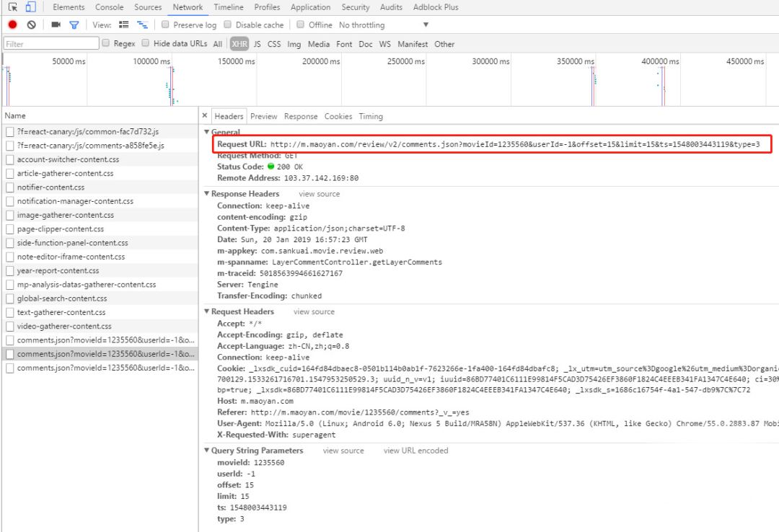Click view source beside Request Headers
779x532 pixels.
point(314,311)
